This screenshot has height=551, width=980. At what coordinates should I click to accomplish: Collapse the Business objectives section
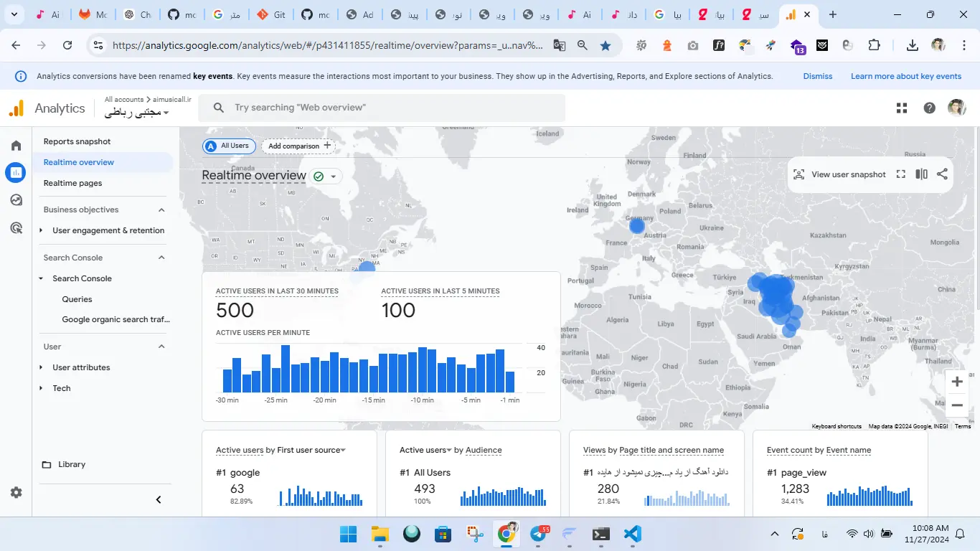(161, 210)
